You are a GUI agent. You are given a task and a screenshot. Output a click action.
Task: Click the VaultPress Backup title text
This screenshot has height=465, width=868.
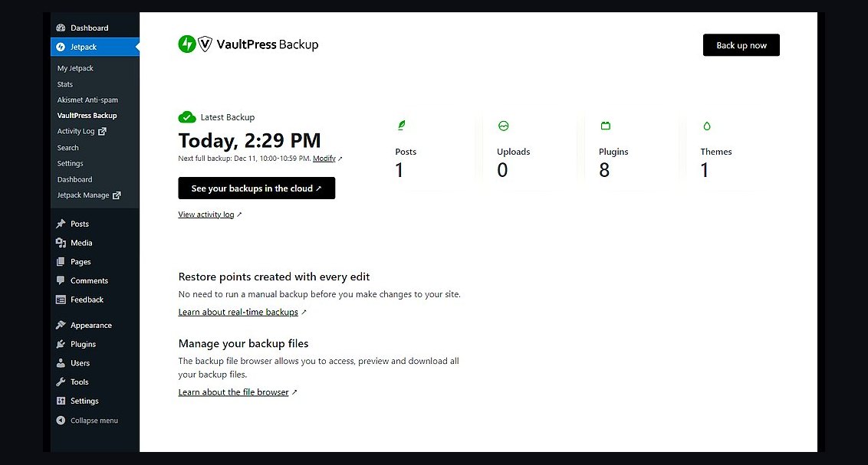click(268, 44)
